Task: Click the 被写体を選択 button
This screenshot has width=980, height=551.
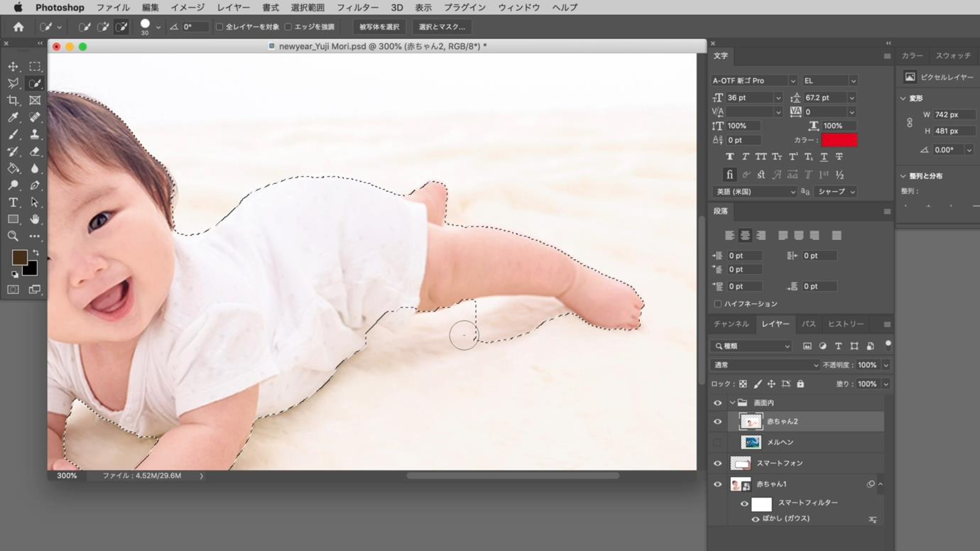Action: click(x=379, y=27)
